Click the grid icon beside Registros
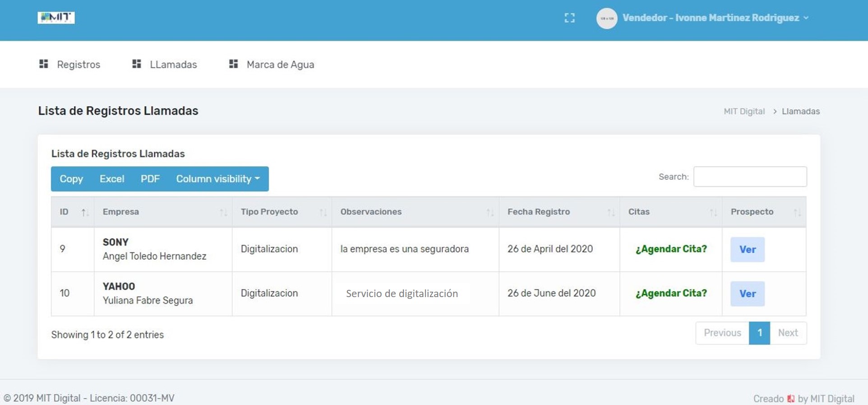This screenshot has width=868, height=405. tap(44, 64)
